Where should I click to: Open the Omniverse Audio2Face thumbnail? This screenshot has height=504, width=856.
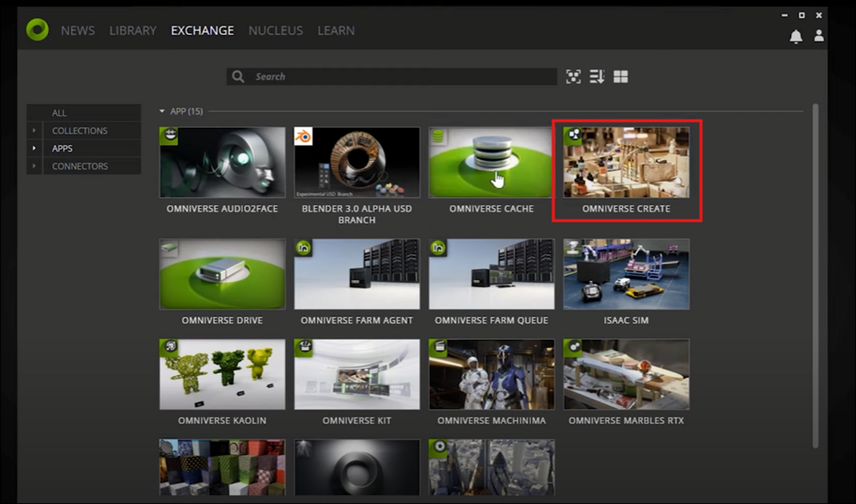click(223, 163)
